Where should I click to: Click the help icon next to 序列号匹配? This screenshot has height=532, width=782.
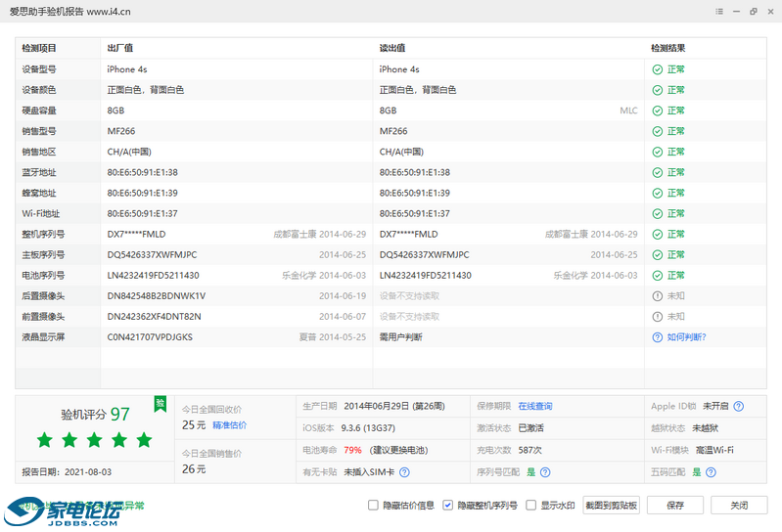545,472
